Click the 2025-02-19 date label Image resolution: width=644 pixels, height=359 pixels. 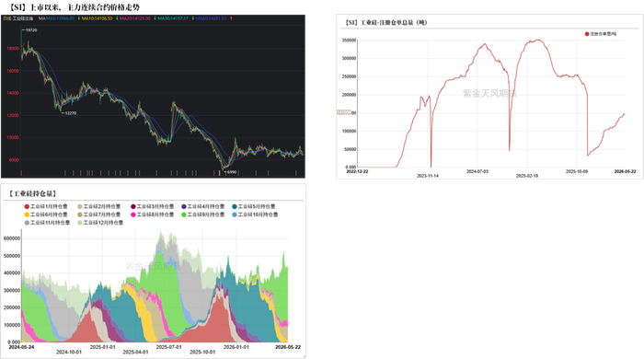pyautogui.click(x=527, y=176)
